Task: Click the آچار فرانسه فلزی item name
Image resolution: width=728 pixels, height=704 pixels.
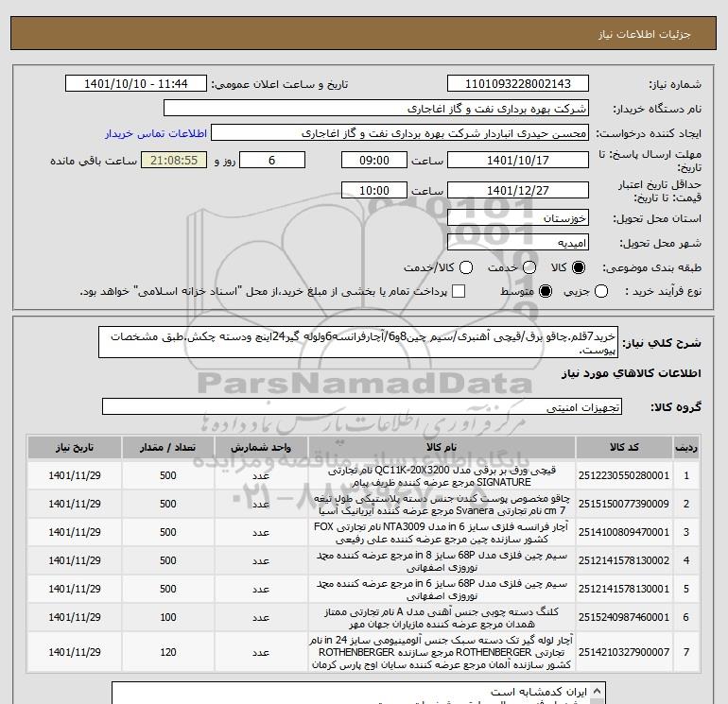Action: pyautogui.click(x=442, y=533)
